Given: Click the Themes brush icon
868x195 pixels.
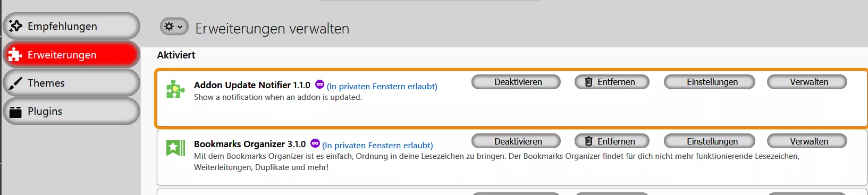Looking at the screenshot, I should (15, 83).
